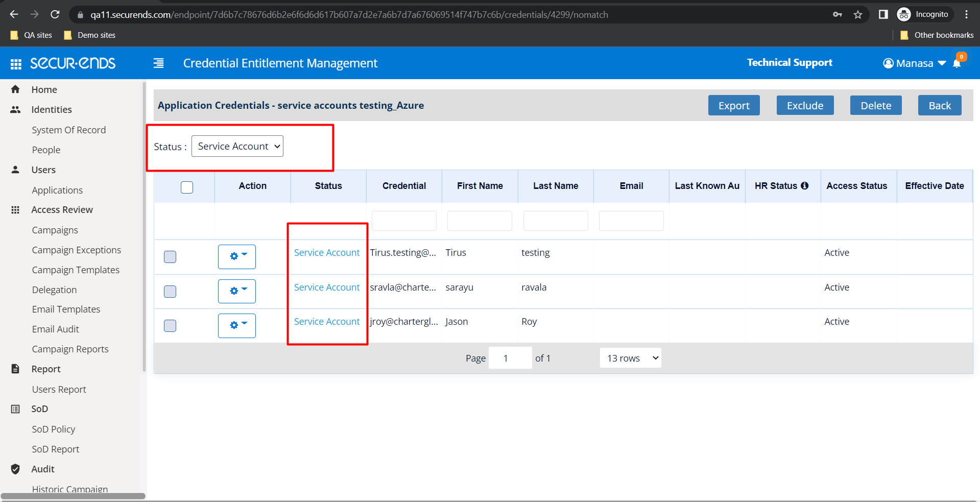Click the First Name filter input field

[x=479, y=221]
